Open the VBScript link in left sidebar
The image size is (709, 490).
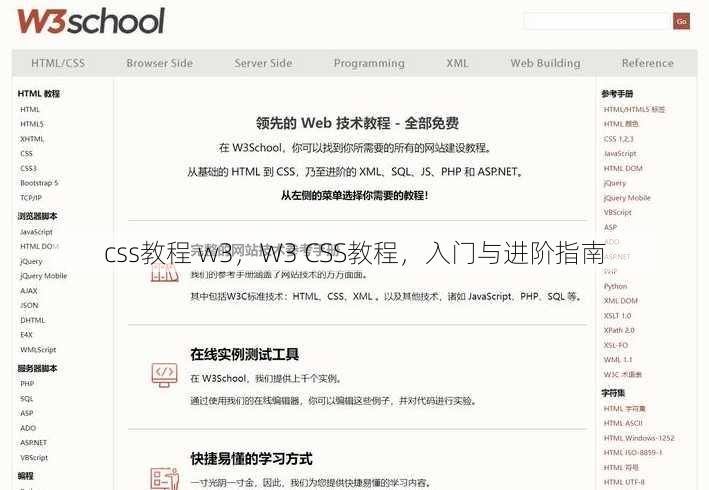click(34, 457)
